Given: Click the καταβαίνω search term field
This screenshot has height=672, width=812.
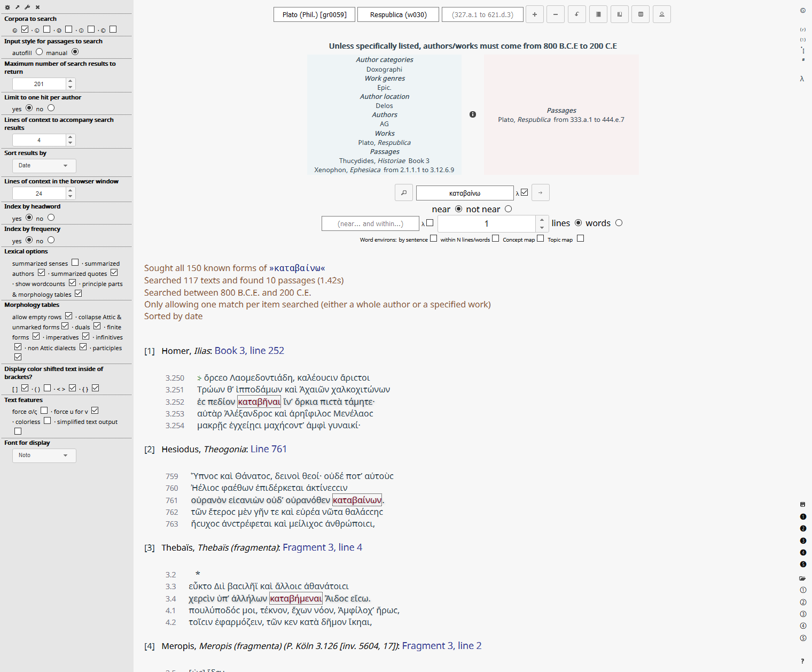Looking at the screenshot, I should click(x=464, y=193).
